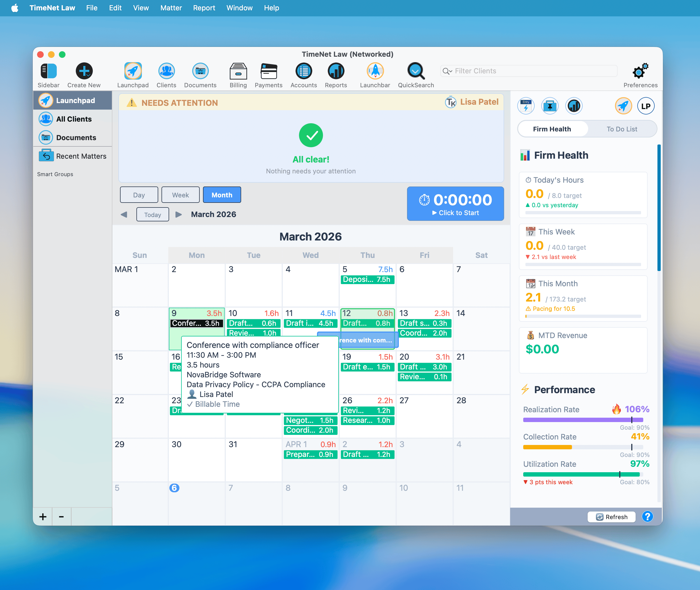This screenshot has width=700, height=590.
Task: Start the timer with Click to Start
Action: pyautogui.click(x=455, y=204)
